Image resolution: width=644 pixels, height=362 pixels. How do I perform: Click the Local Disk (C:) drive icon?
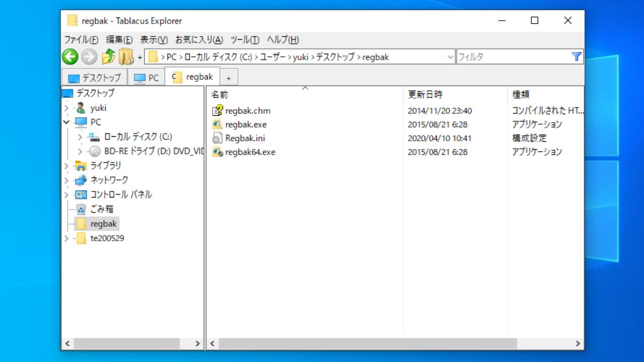[x=94, y=137]
